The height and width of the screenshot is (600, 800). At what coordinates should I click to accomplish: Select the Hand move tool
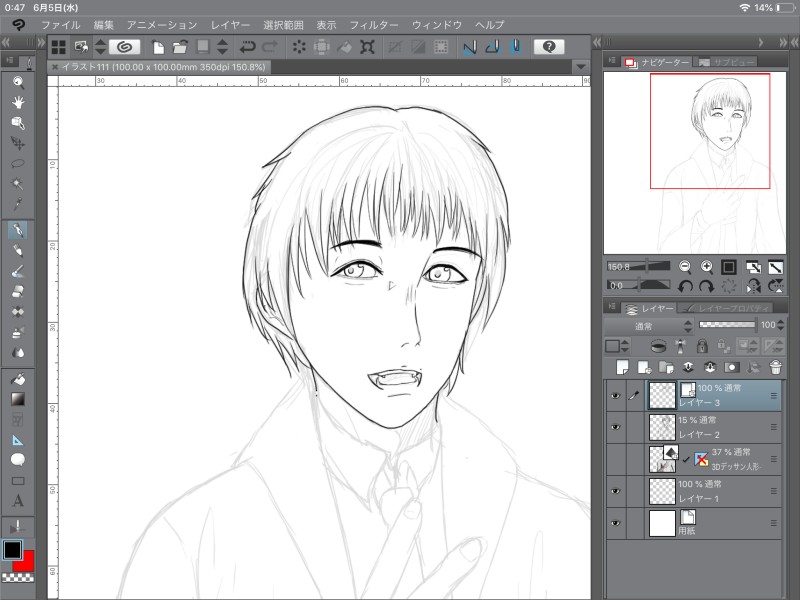pyautogui.click(x=18, y=102)
